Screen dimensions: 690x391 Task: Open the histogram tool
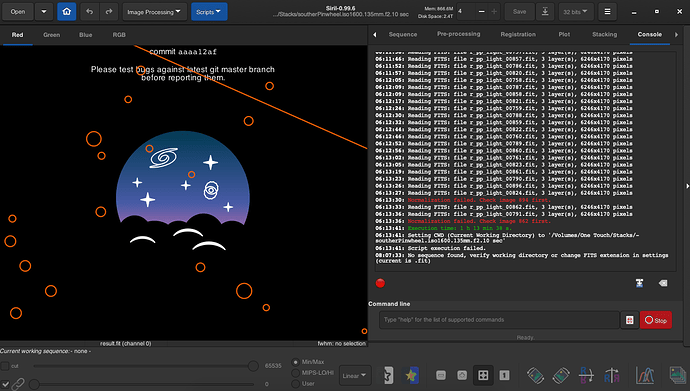click(645, 375)
